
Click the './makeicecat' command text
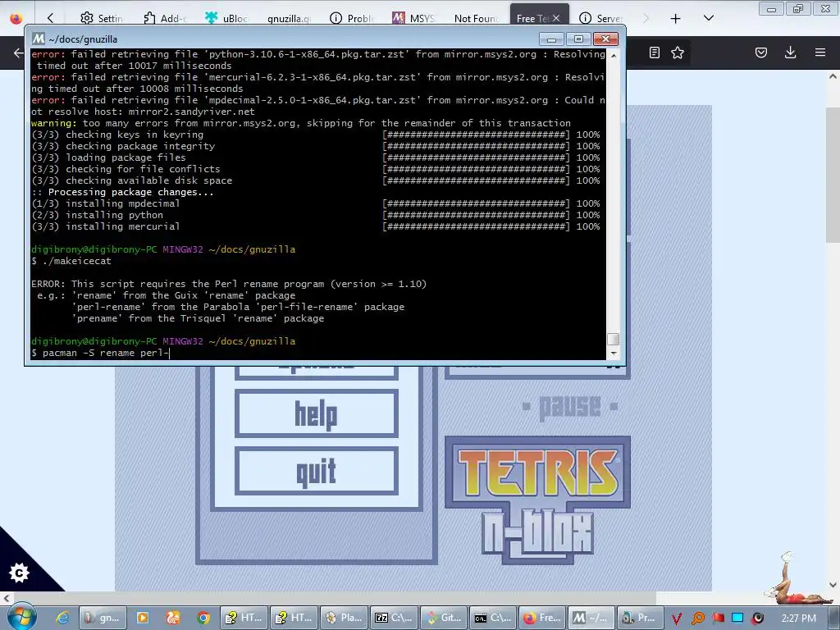(76, 261)
